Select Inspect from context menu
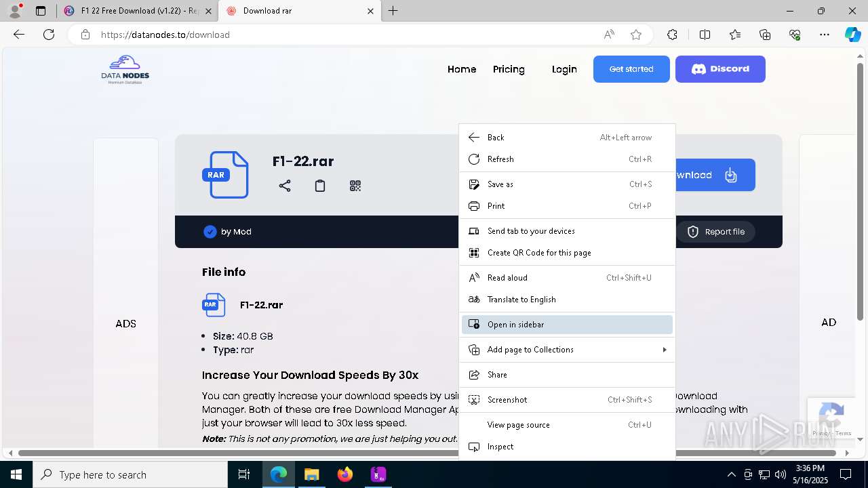The width and height of the screenshot is (868, 488). [567, 447]
